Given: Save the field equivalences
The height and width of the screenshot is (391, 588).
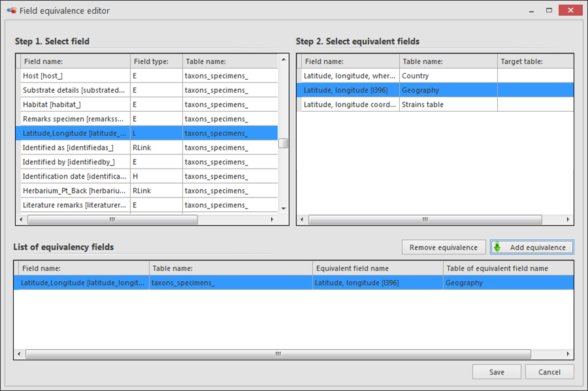Looking at the screenshot, I should click(x=497, y=371).
